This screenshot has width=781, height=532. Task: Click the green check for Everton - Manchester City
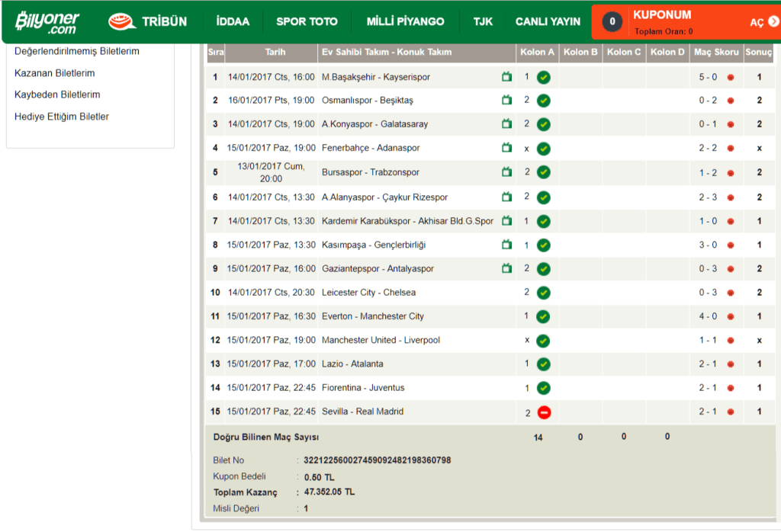pos(543,316)
